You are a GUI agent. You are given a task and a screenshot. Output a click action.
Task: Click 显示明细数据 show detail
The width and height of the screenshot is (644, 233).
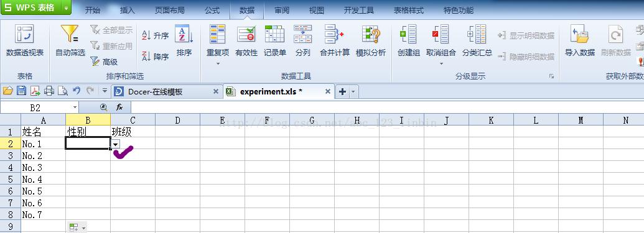click(x=526, y=35)
